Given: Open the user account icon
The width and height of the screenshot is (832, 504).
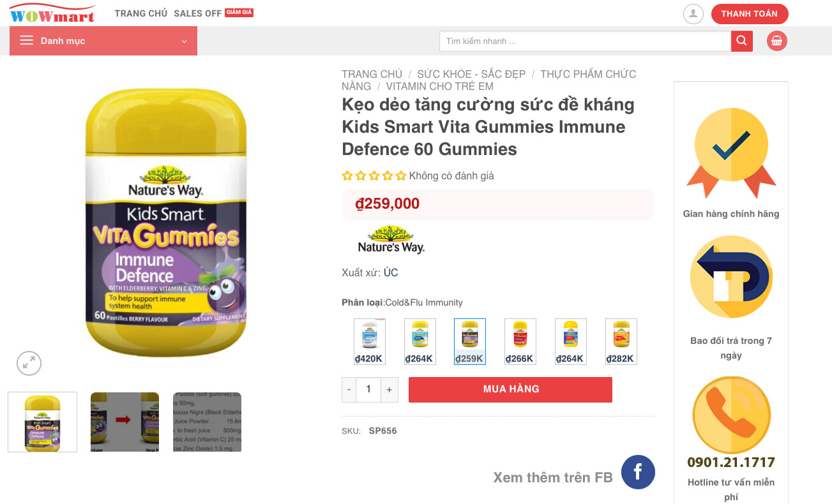Looking at the screenshot, I should click(693, 14).
